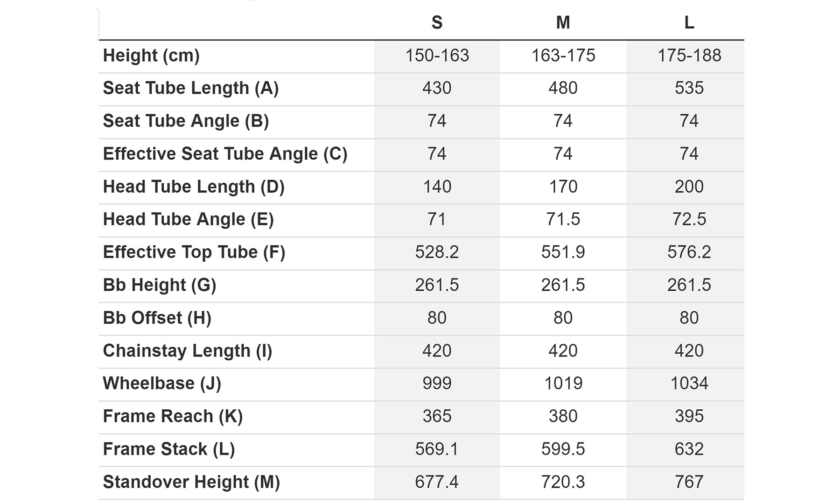Click the L size column header
Viewport: 840px width, 504px height.
689,22
